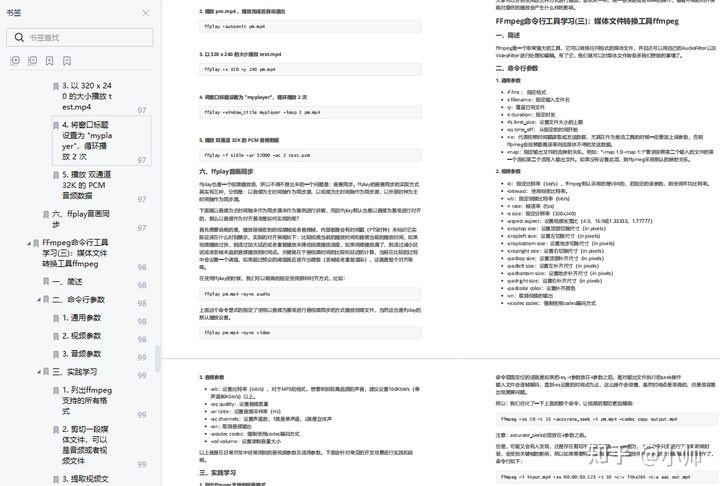This screenshot has height=486, width=720.
Task: Expand all bookmarks with the first toolbar icon
Action: click(15, 61)
